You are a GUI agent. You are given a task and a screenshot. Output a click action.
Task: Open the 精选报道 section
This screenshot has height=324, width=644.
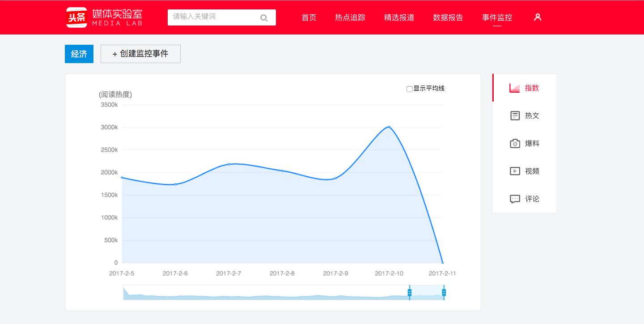[x=399, y=17]
